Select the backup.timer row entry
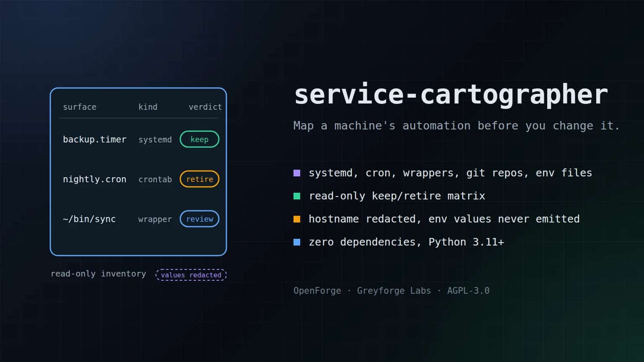The width and height of the screenshot is (644, 362). click(x=95, y=140)
